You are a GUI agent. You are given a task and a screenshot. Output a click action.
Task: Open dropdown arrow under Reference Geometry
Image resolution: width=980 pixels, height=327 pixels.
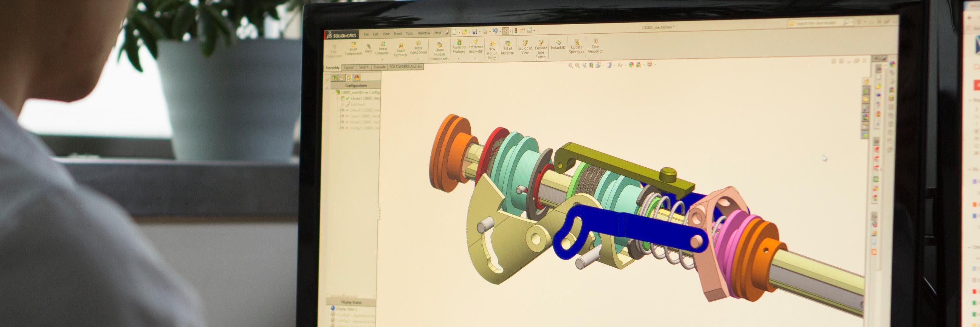pos(475,58)
